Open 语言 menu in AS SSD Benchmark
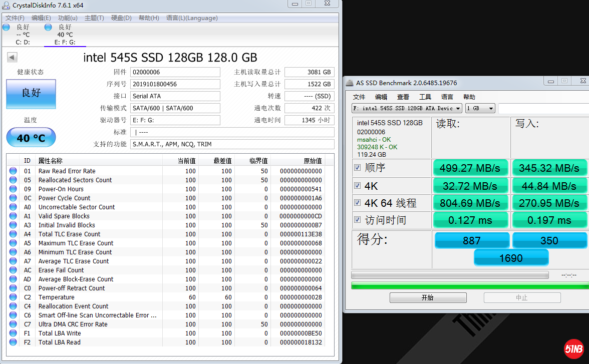589x364 pixels. click(x=447, y=97)
